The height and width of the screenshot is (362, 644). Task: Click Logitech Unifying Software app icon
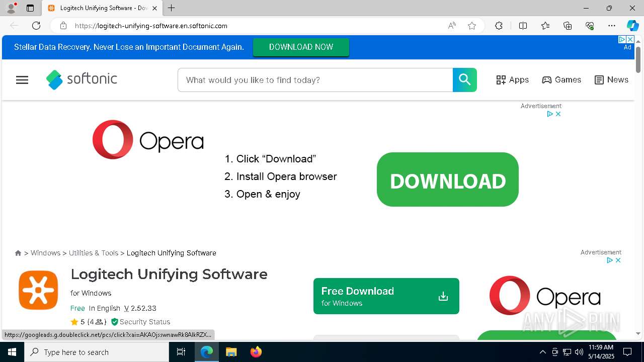38,290
